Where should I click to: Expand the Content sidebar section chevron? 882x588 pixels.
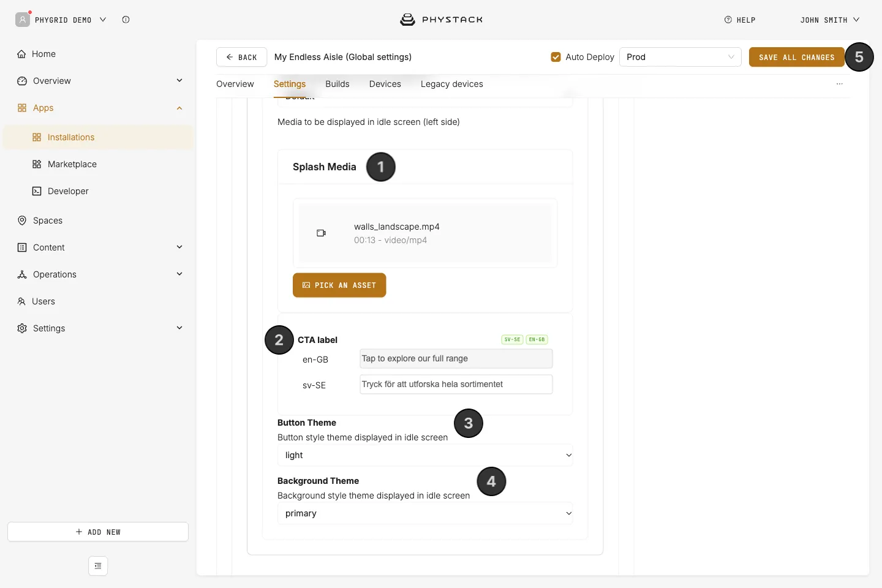pyautogui.click(x=179, y=247)
